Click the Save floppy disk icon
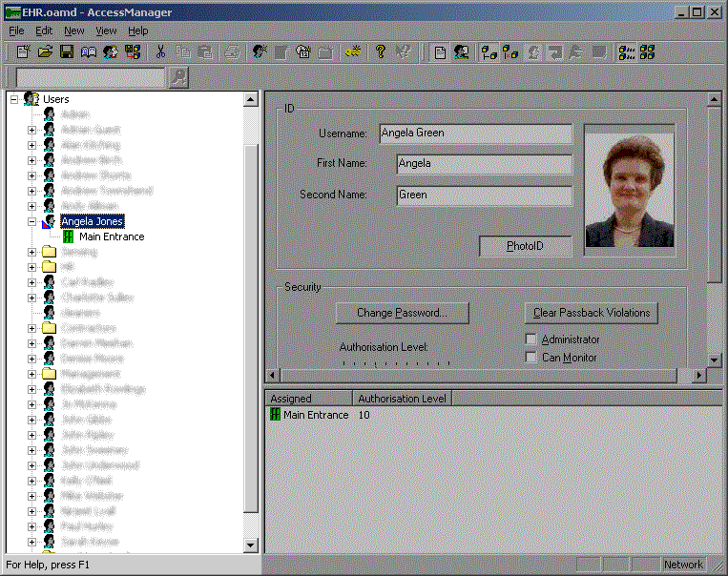 [x=67, y=52]
